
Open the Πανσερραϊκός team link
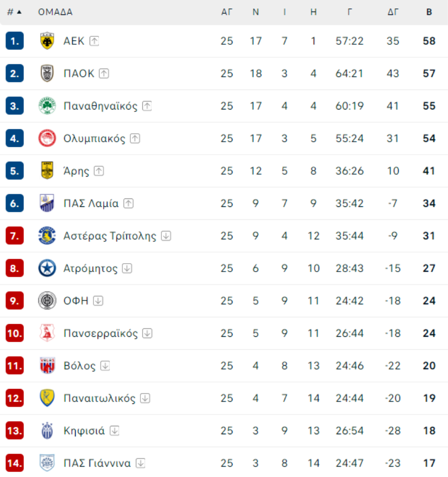101,333
